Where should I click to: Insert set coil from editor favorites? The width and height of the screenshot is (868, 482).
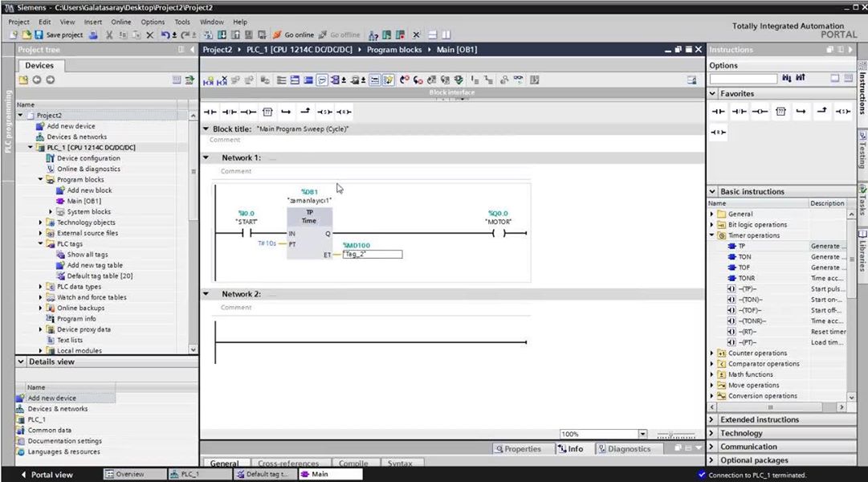click(324, 112)
